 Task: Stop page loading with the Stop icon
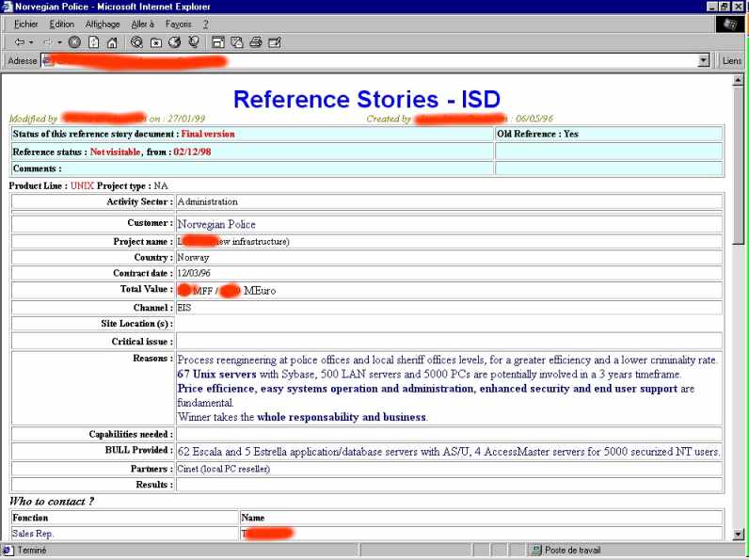click(x=74, y=42)
